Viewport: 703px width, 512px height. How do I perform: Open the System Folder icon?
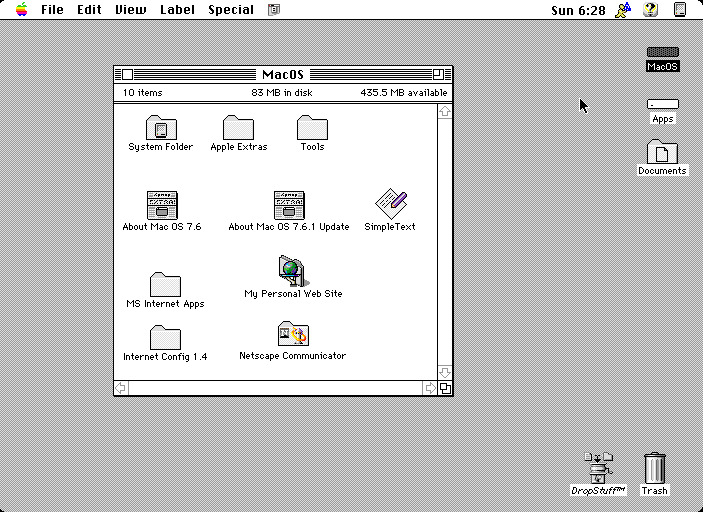pyautogui.click(x=161, y=128)
